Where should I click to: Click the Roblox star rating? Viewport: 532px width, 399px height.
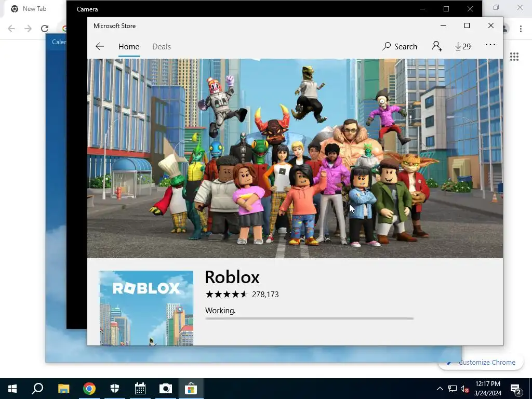click(226, 294)
